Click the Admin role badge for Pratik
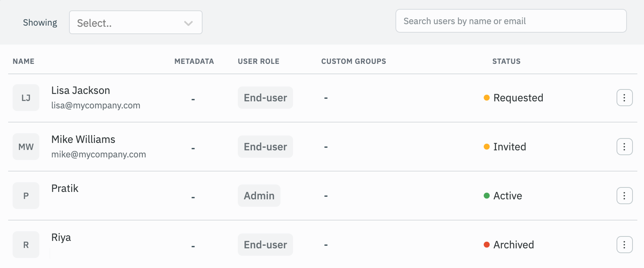 point(259,196)
